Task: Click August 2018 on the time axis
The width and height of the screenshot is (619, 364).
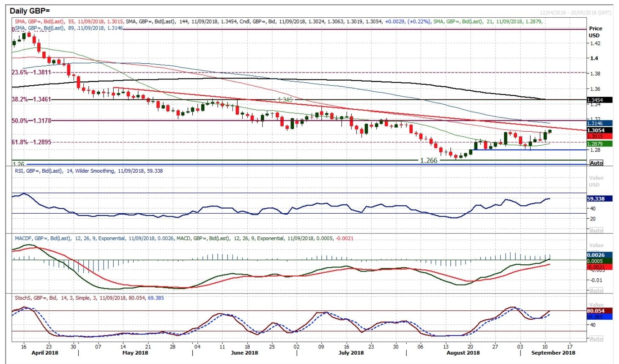Action: 463,353
